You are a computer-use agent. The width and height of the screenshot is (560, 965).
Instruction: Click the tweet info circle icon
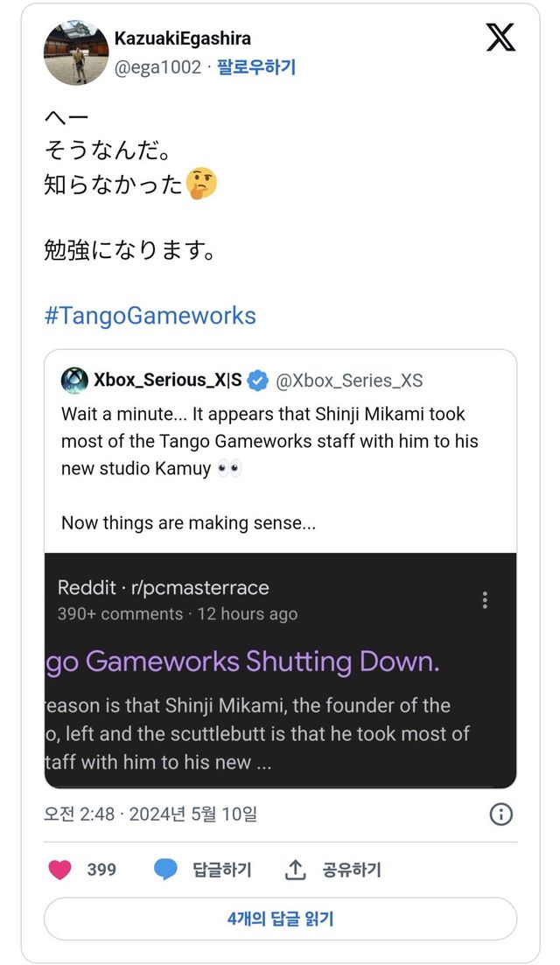[500, 814]
